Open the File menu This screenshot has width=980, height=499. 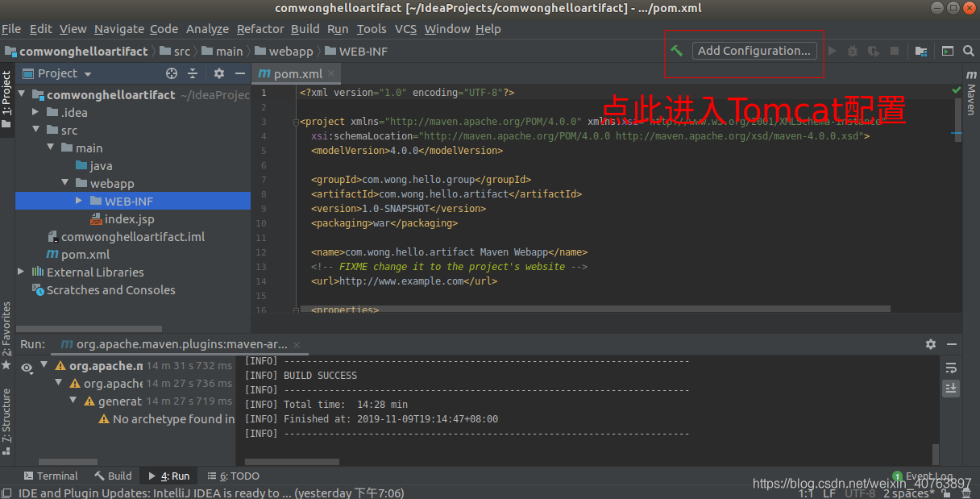coord(11,29)
